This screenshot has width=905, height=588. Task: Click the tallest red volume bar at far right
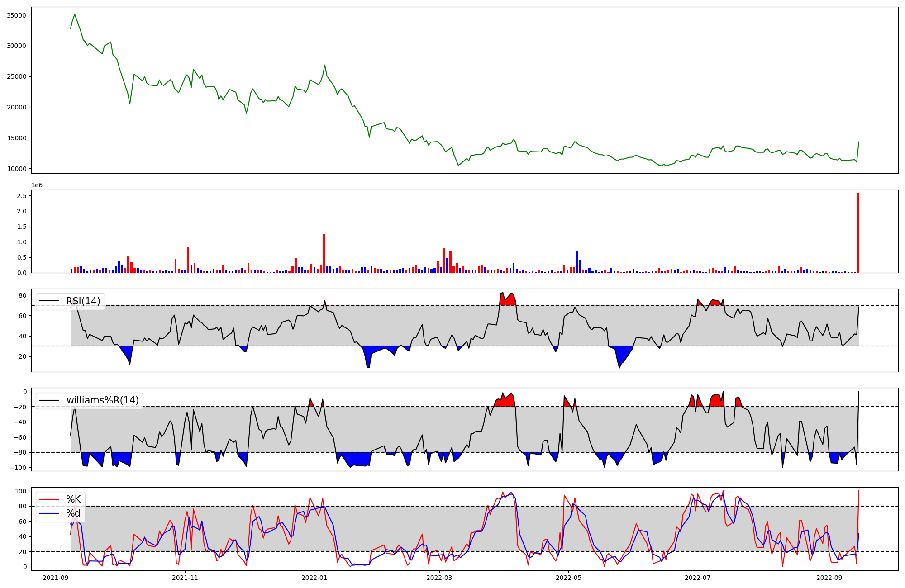pos(857,233)
